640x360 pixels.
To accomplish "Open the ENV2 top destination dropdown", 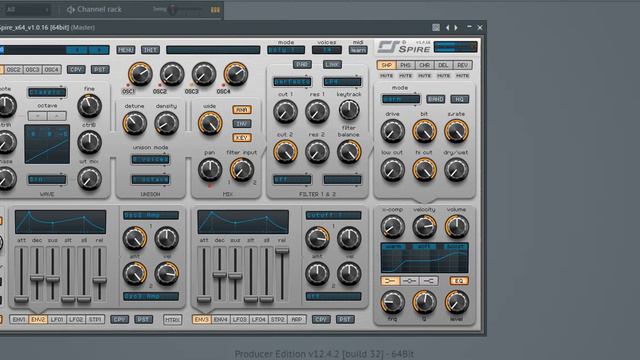I will pyautogui.click(x=151, y=215).
